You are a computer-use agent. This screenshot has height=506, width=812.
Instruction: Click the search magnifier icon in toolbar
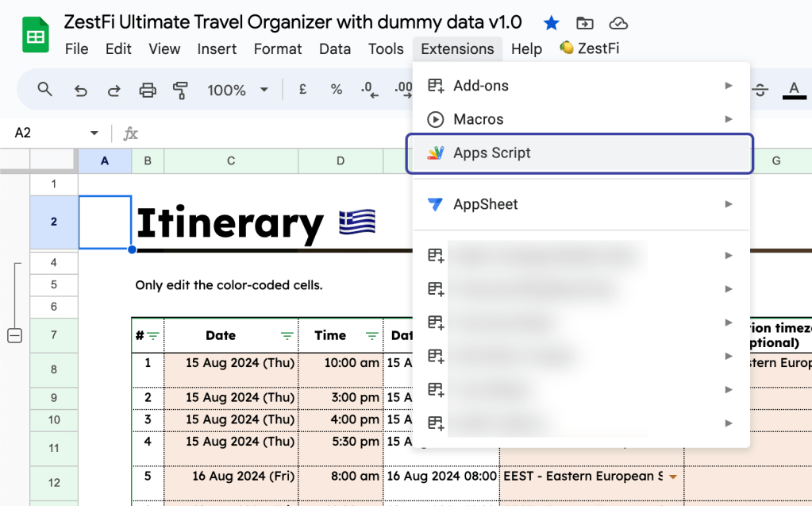45,90
